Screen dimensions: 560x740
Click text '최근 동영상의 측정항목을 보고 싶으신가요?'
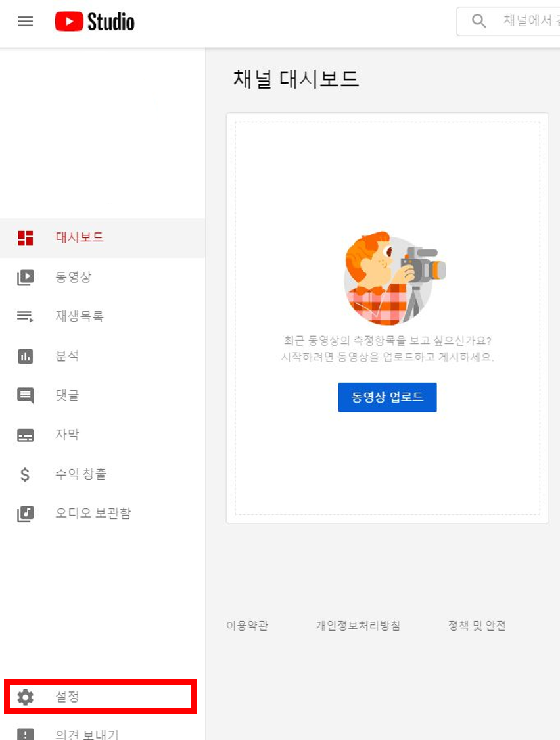(387, 341)
